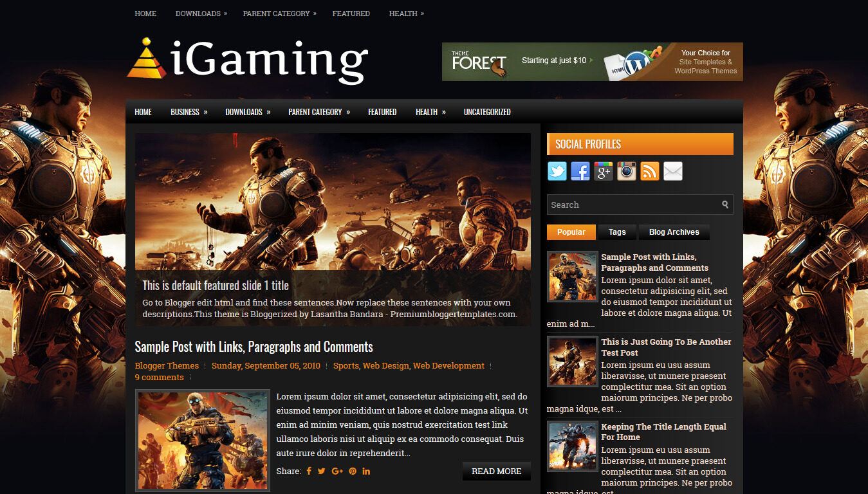The width and height of the screenshot is (868, 494).
Task: Share post via LinkedIn icon
Action: point(366,471)
